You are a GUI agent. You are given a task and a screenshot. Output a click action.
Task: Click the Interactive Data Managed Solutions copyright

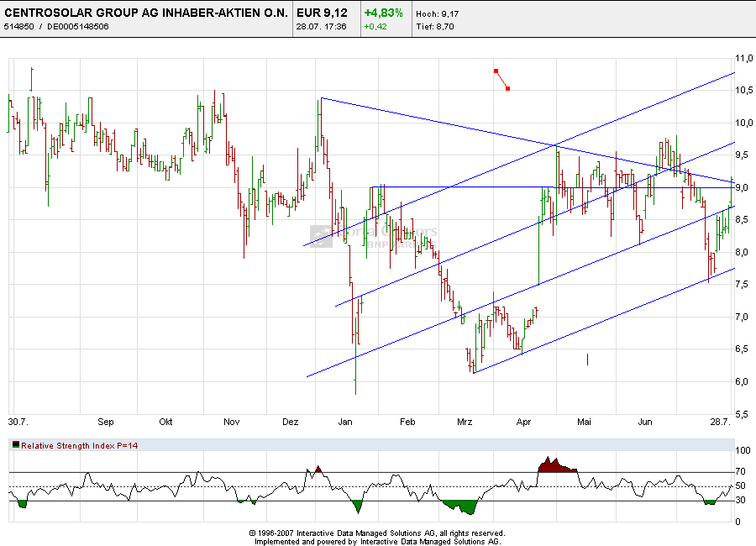pyautogui.click(x=377, y=533)
